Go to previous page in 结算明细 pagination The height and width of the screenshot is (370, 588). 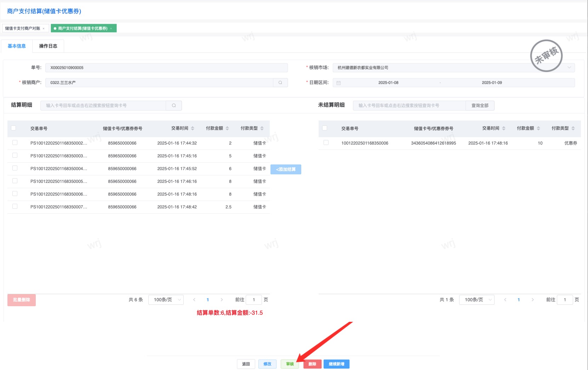click(x=194, y=300)
